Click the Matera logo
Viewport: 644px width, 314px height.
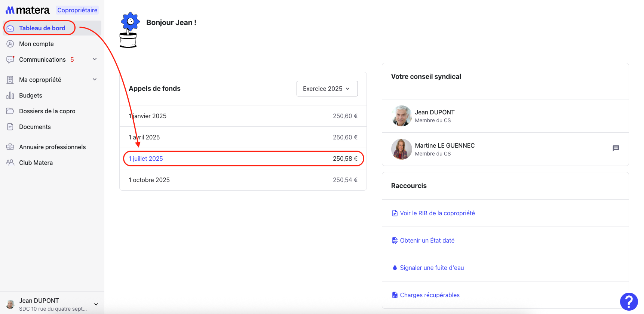click(28, 10)
